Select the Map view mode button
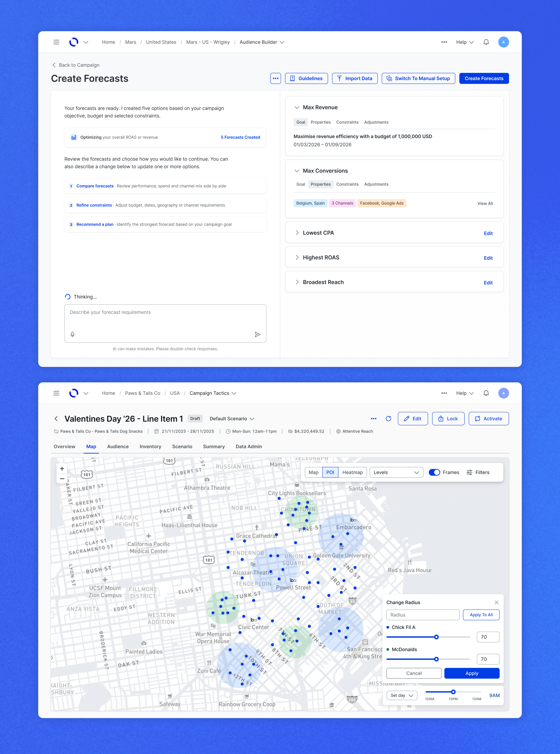560x754 pixels. (314, 472)
